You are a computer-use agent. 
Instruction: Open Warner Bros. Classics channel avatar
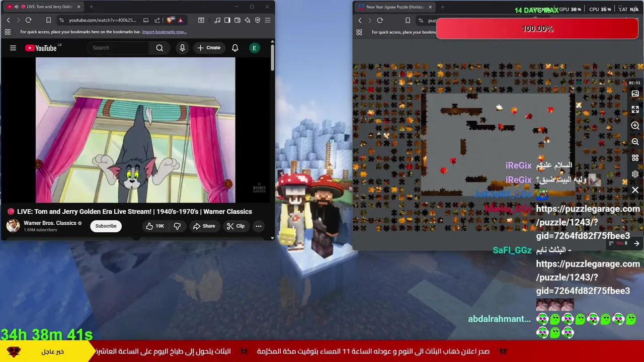point(13,225)
